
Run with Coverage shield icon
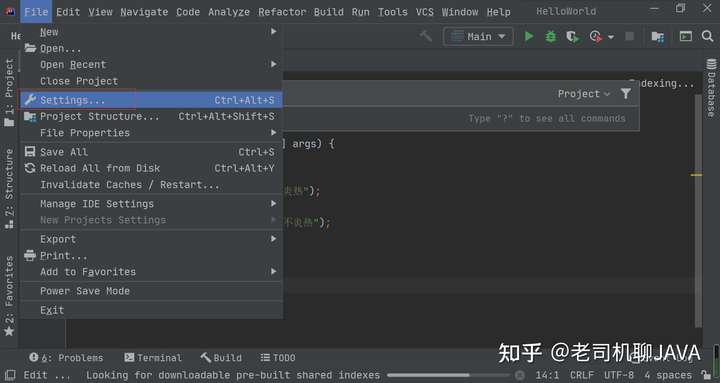[x=572, y=36]
